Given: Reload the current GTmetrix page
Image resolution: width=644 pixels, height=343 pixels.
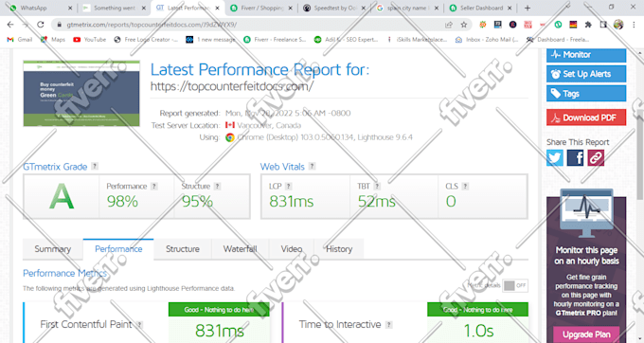Looking at the screenshot, I should (x=40, y=25).
